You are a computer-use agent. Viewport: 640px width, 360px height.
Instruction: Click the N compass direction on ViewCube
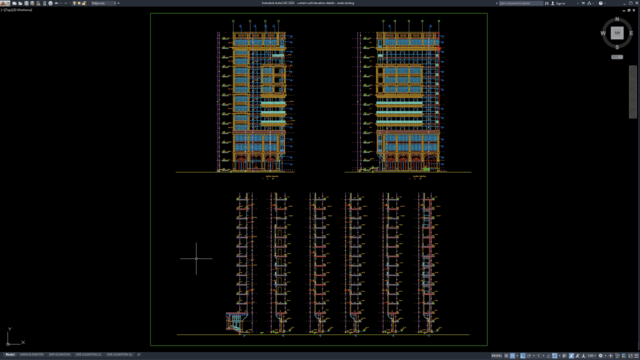[617, 19]
